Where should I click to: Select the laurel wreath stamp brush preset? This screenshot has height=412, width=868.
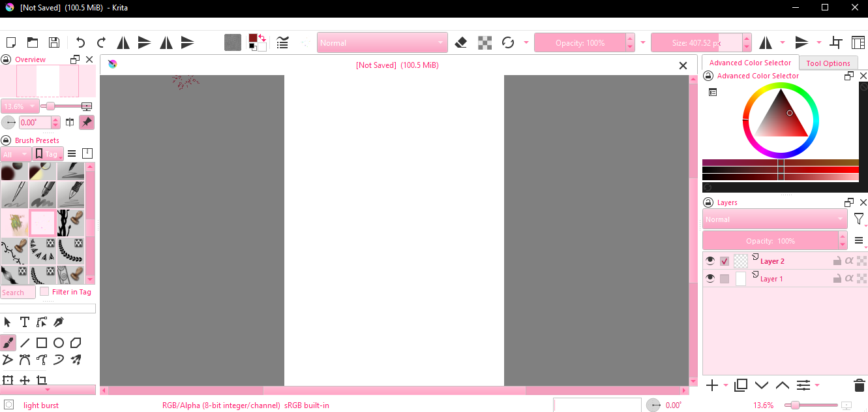[x=70, y=251]
